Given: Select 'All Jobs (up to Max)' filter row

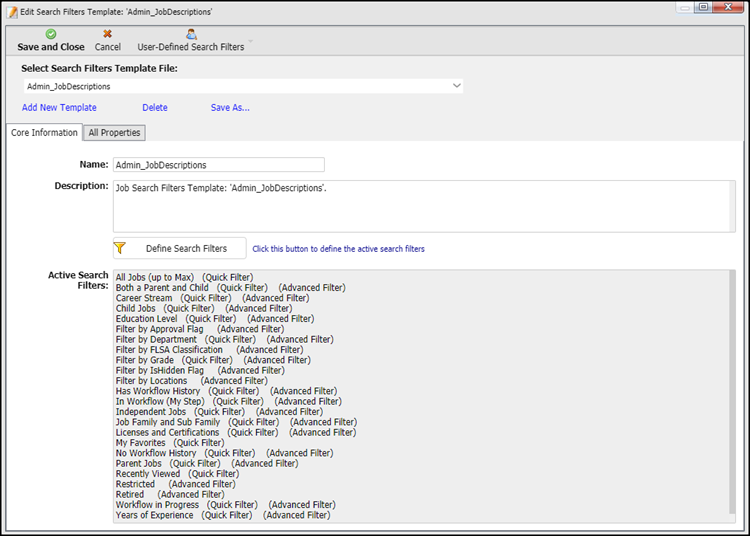Looking at the screenshot, I should coord(155,277).
